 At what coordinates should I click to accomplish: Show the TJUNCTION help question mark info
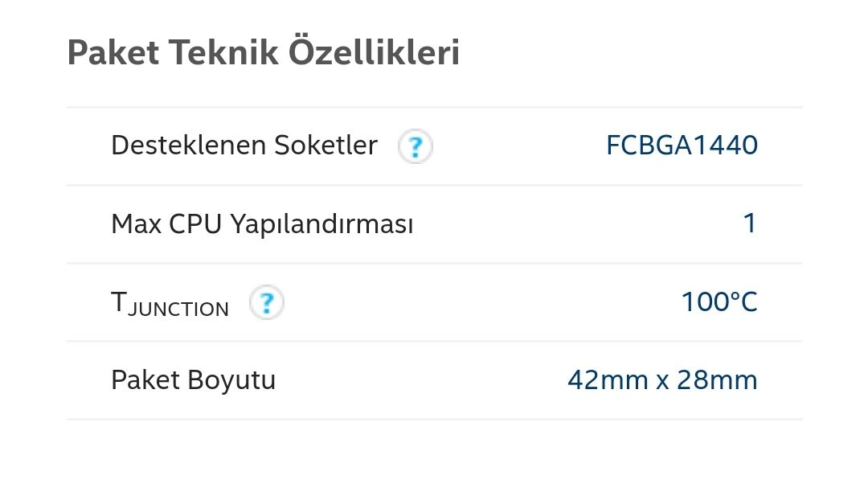point(267,303)
